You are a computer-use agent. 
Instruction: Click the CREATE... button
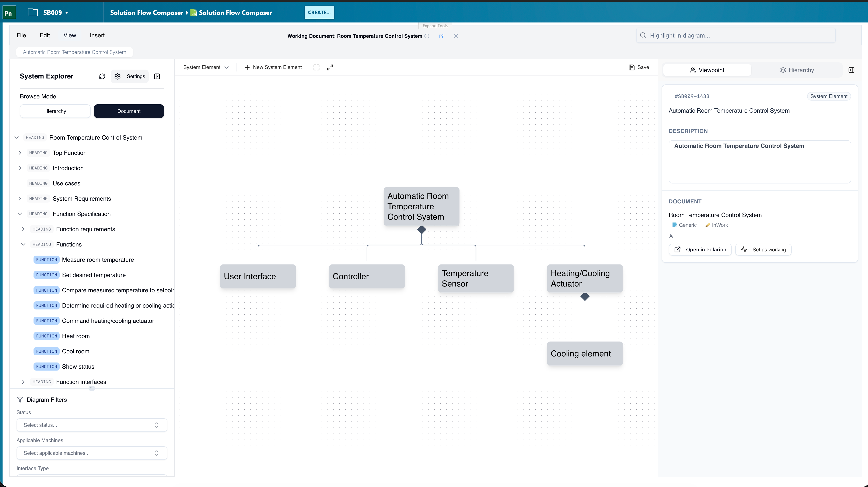[319, 13]
